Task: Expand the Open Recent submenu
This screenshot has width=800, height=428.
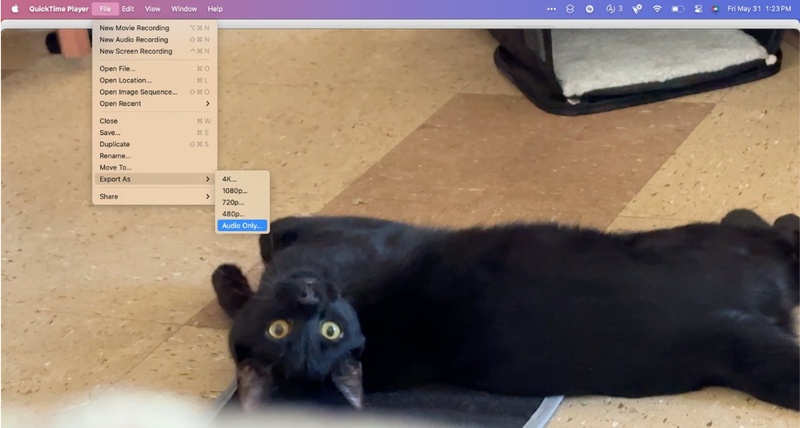Action: tap(154, 104)
